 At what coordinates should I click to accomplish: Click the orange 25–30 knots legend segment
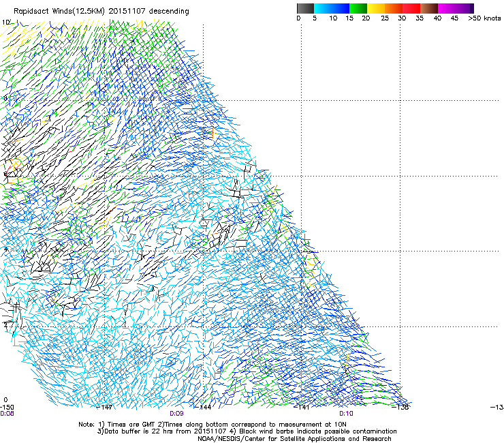[x=394, y=8]
